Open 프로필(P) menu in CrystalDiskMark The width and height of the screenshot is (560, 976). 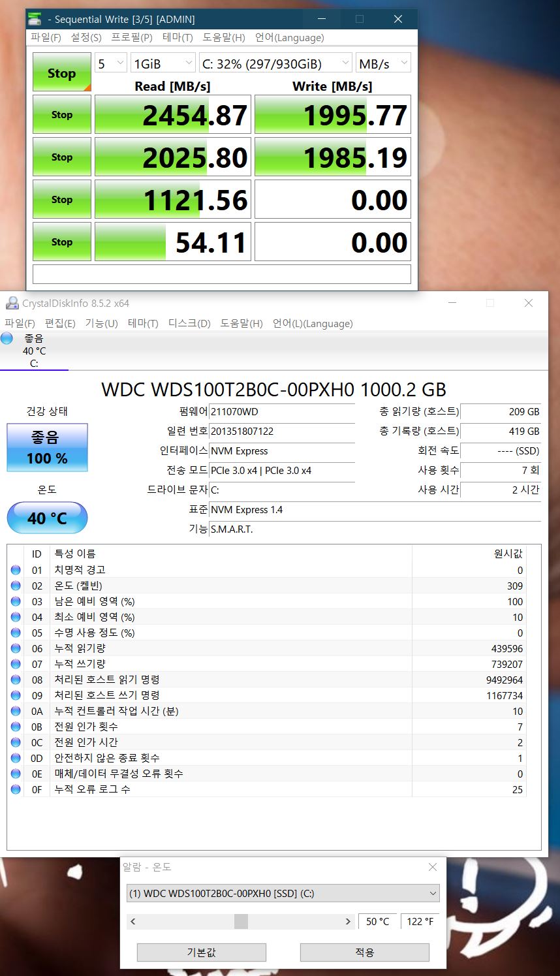click(x=132, y=37)
